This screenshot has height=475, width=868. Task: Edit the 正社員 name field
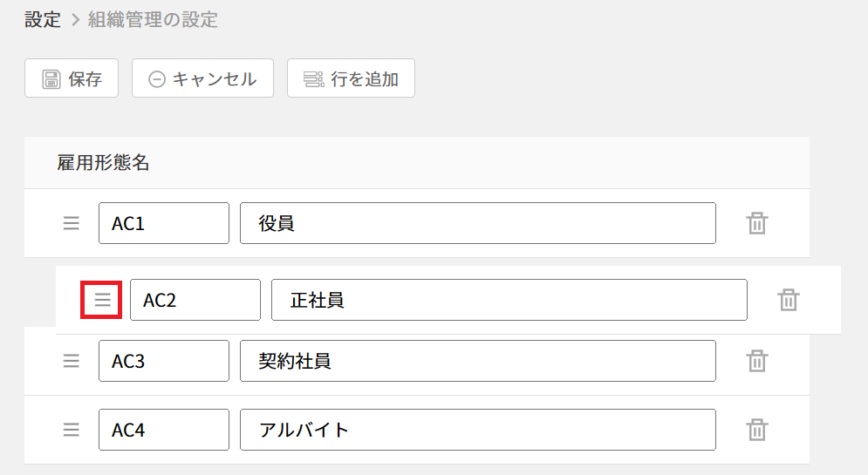(509, 300)
